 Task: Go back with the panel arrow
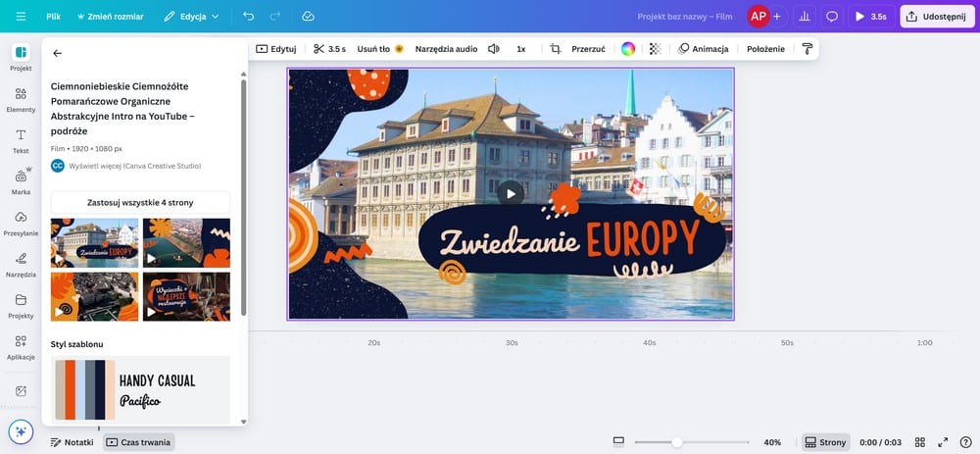[x=58, y=53]
